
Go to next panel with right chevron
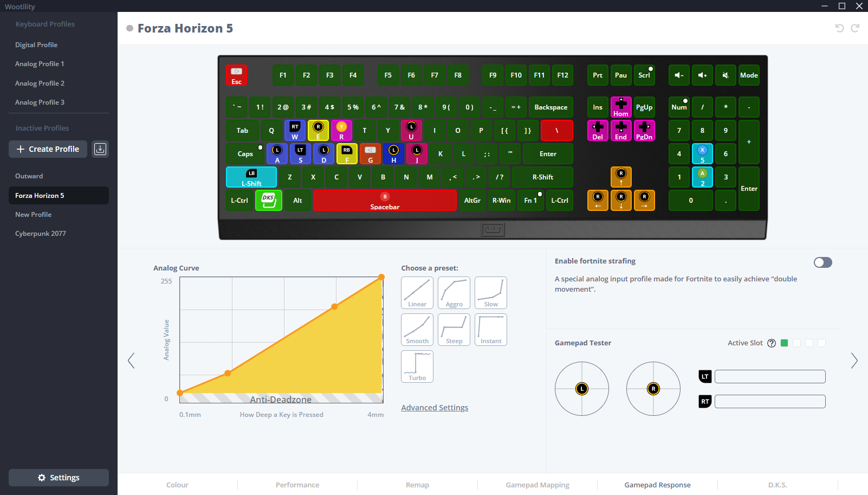pos(854,361)
